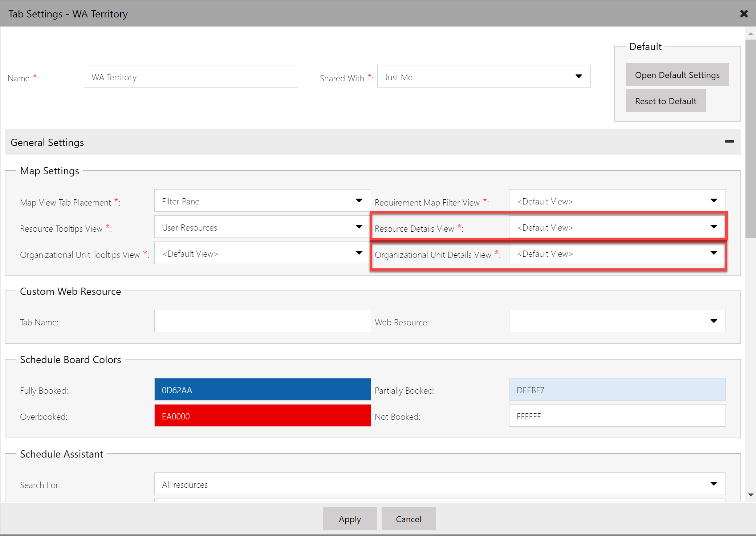
Task: Click the scrollbar down arrow
Action: tap(750, 494)
